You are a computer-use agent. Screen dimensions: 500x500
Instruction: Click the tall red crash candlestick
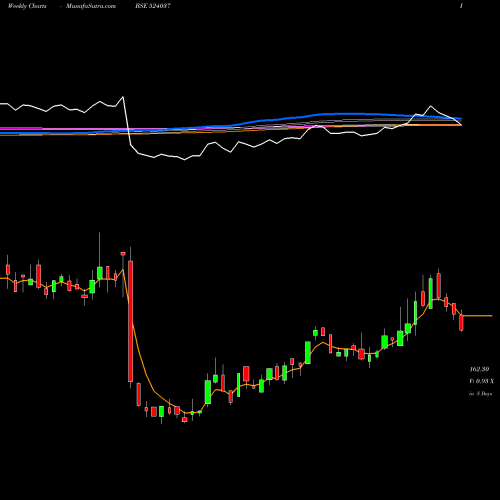tap(131, 321)
